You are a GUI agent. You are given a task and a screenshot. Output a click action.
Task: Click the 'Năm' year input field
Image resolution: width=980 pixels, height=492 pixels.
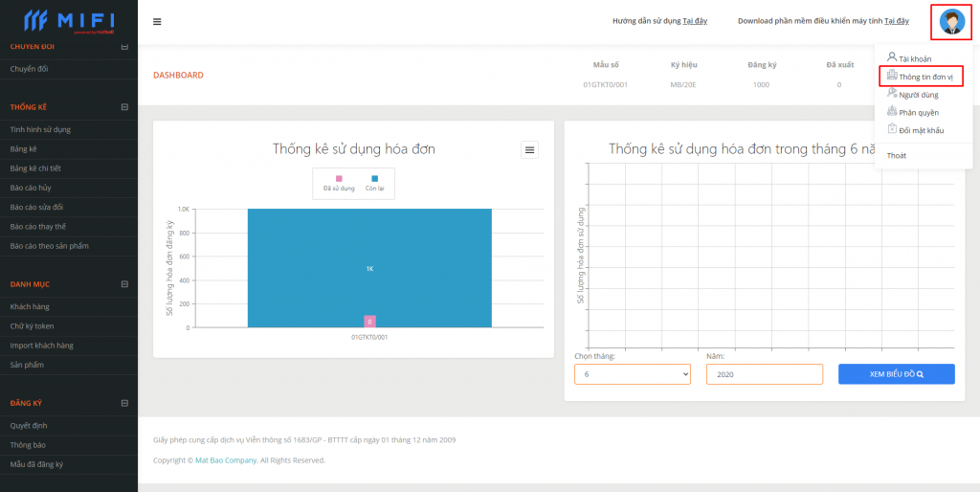[x=764, y=374]
